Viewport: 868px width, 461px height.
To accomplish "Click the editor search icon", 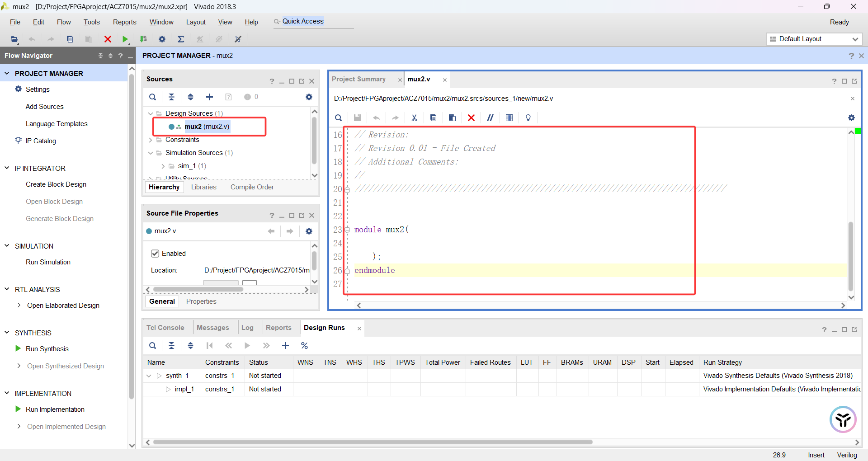I will pos(338,118).
